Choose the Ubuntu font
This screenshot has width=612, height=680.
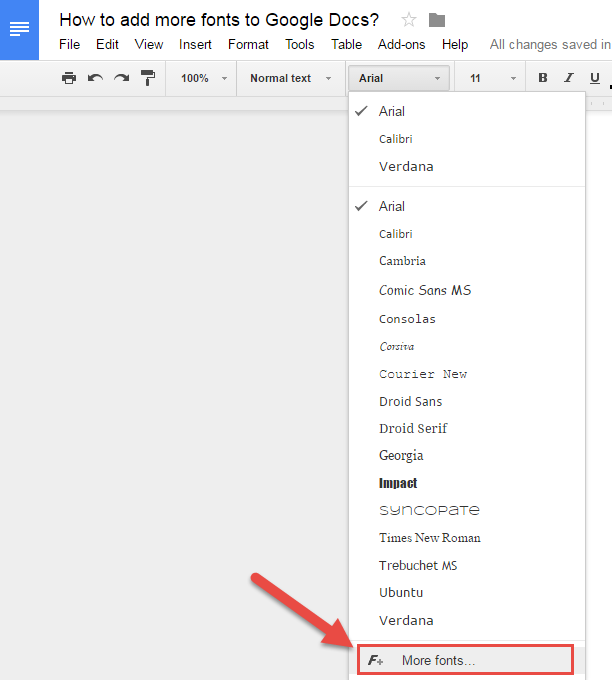coord(467,592)
